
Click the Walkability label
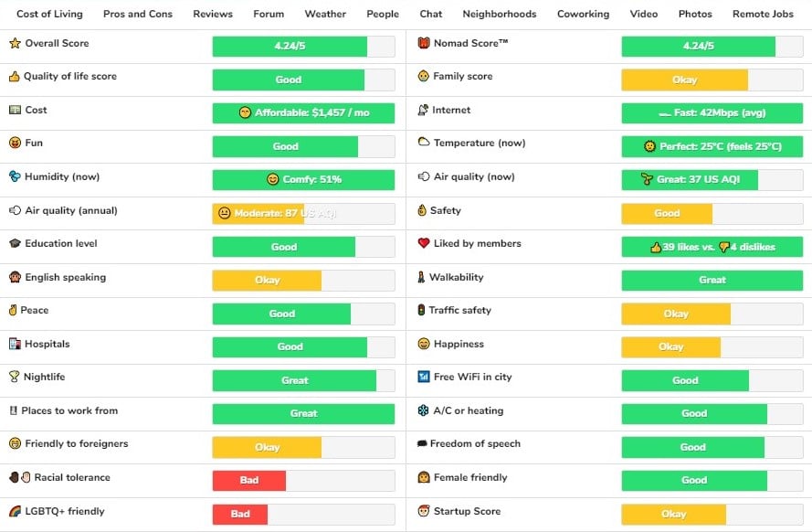click(456, 278)
